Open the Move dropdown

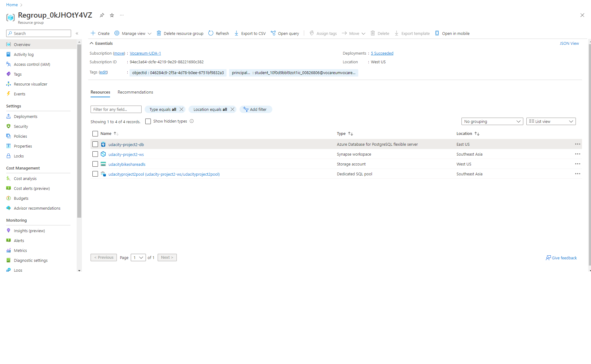(354, 33)
